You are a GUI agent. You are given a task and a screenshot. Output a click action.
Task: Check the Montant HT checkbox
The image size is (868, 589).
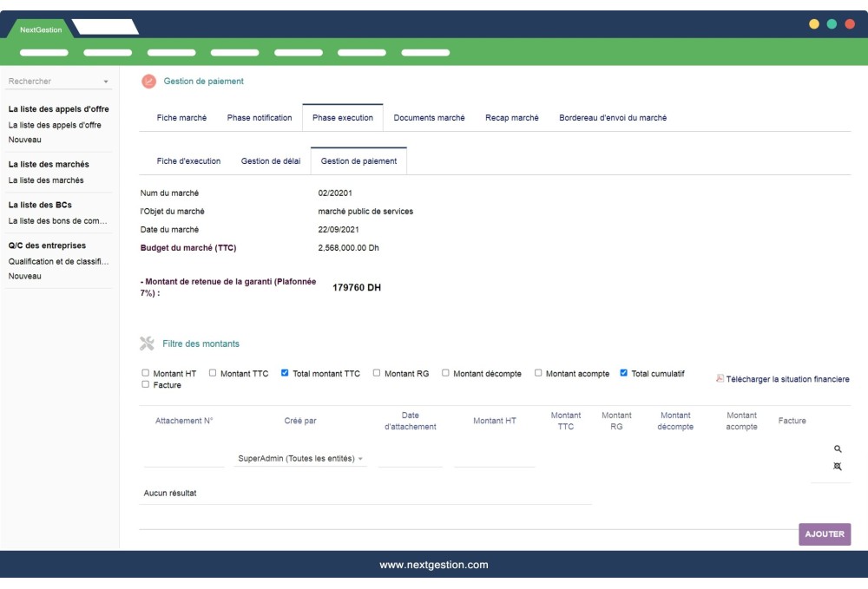click(x=146, y=374)
